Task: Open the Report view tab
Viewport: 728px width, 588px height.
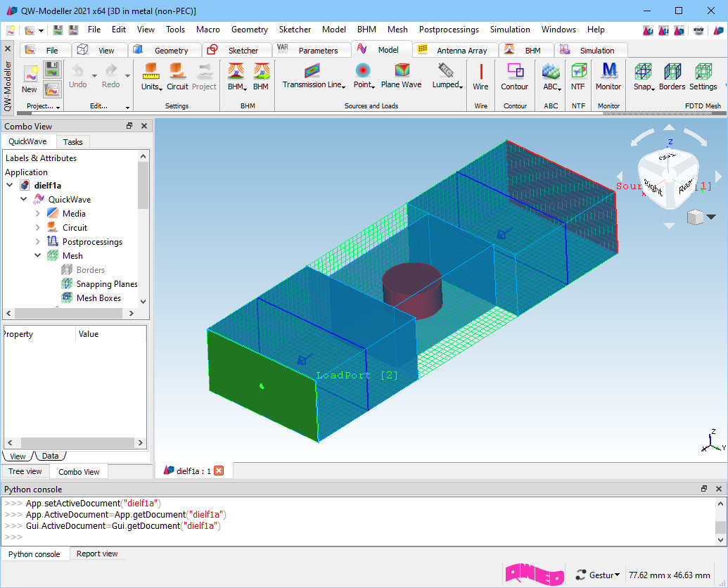Action: [97, 554]
